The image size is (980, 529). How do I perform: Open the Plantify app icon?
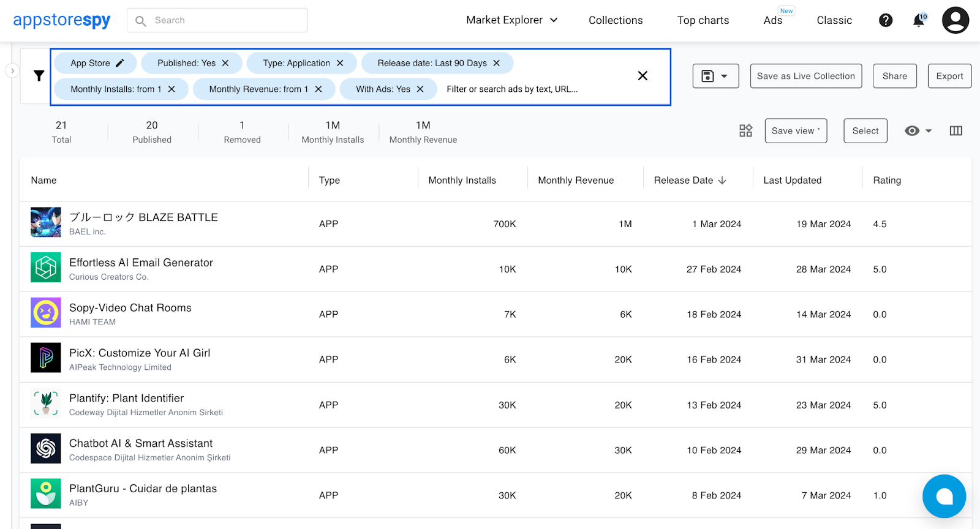pyautogui.click(x=46, y=403)
